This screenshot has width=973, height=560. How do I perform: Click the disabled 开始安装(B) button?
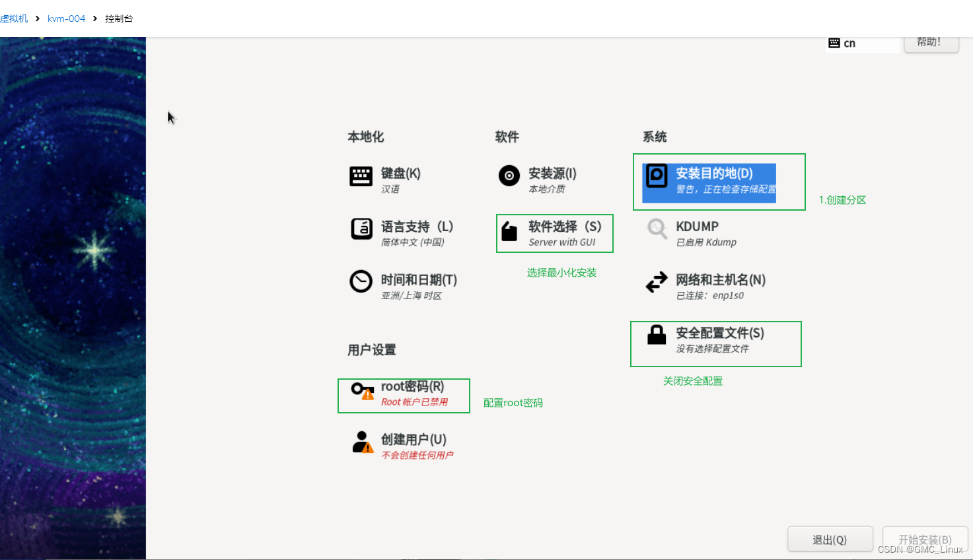(x=925, y=539)
